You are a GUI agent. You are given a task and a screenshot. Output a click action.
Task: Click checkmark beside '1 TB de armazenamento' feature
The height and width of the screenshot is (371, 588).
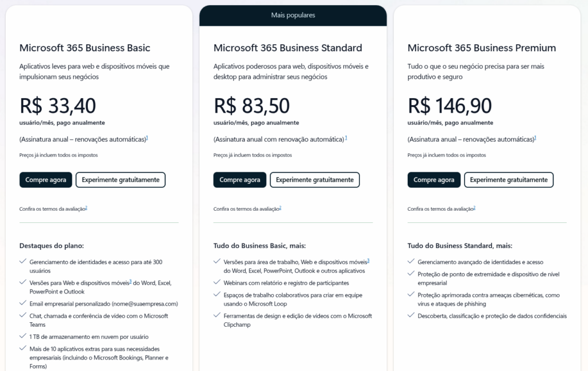tap(22, 335)
